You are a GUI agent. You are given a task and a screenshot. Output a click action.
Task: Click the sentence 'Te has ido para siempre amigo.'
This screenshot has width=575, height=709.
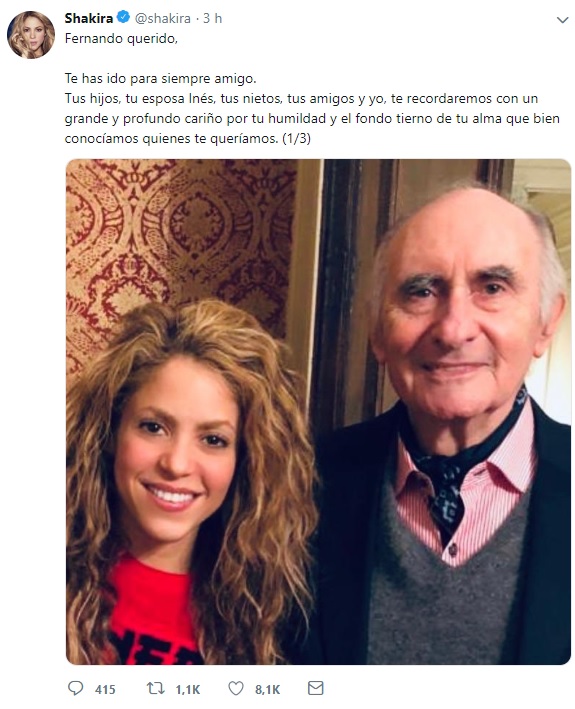click(160, 79)
